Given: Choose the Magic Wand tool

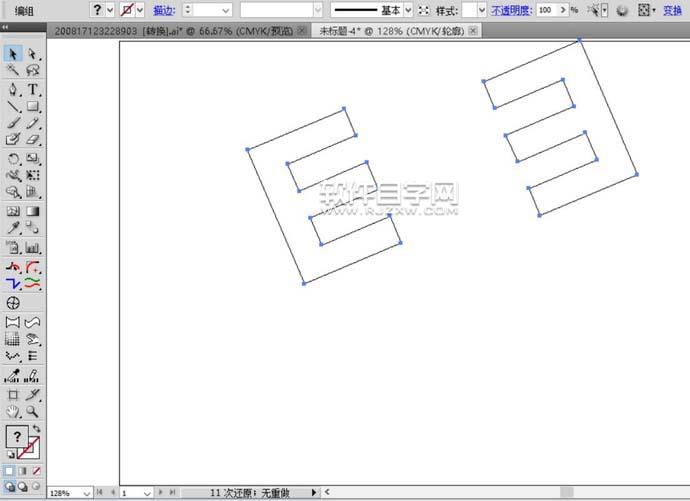Looking at the screenshot, I should [x=13, y=70].
